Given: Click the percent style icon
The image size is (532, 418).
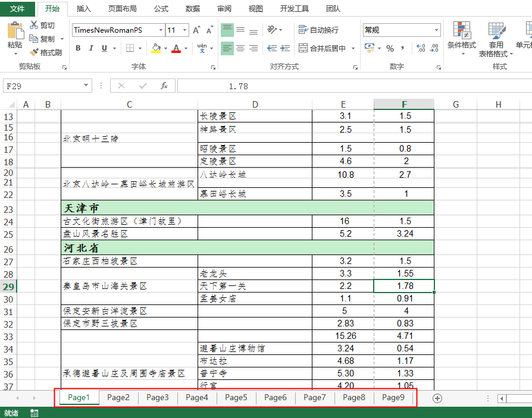Looking at the screenshot, I should coord(390,48).
